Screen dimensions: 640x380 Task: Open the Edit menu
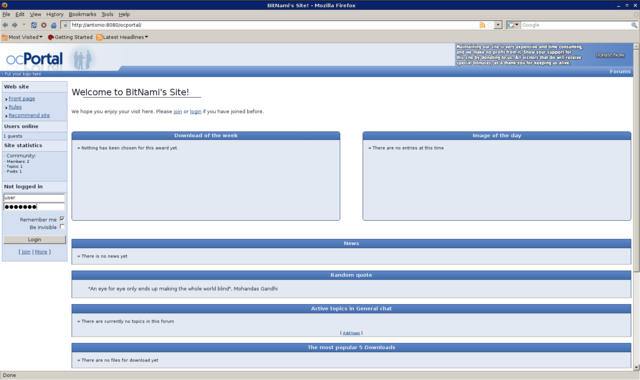20,14
